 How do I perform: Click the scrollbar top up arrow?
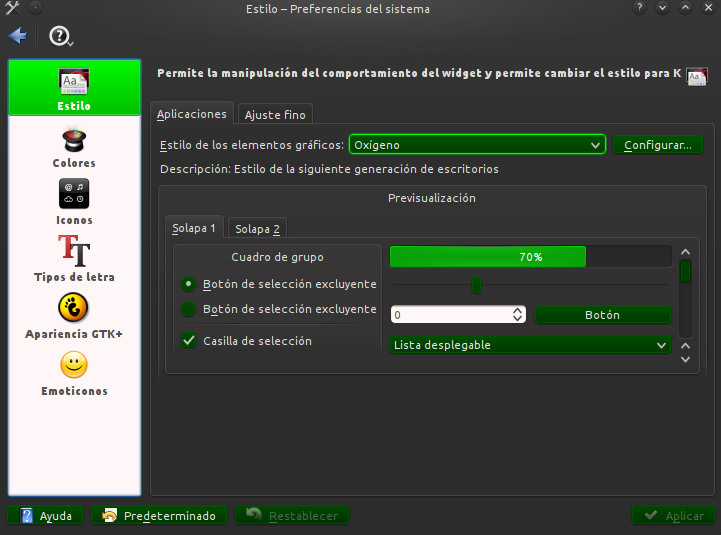[x=685, y=252]
